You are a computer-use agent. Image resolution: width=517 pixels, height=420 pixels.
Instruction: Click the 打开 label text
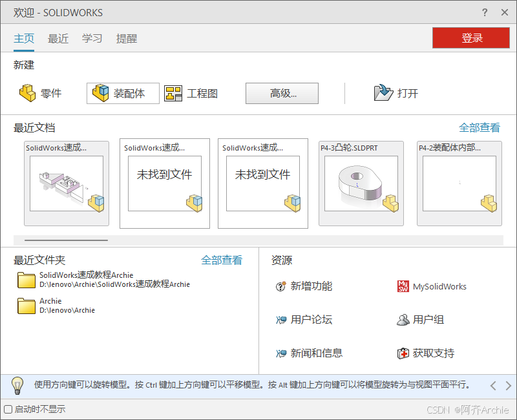click(408, 93)
